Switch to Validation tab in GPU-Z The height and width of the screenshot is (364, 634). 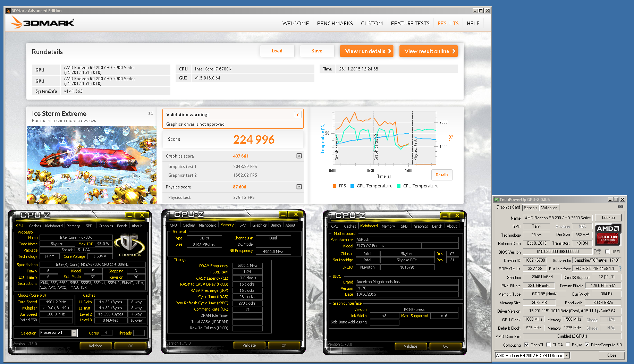pyautogui.click(x=549, y=208)
